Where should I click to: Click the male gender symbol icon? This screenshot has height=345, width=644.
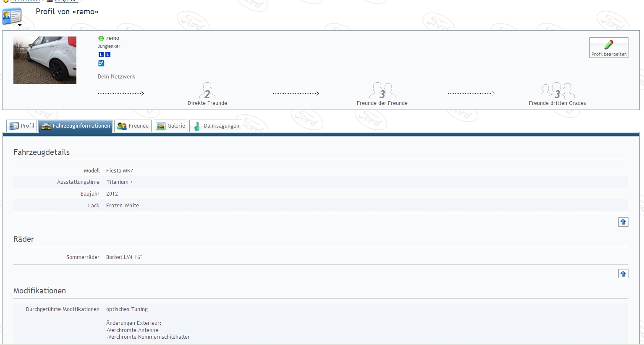pos(101,63)
